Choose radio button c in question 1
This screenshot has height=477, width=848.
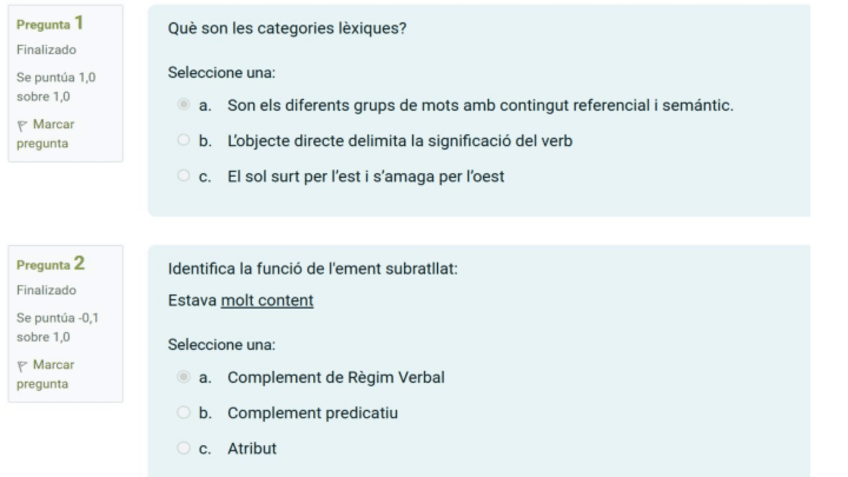click(183, 177)
